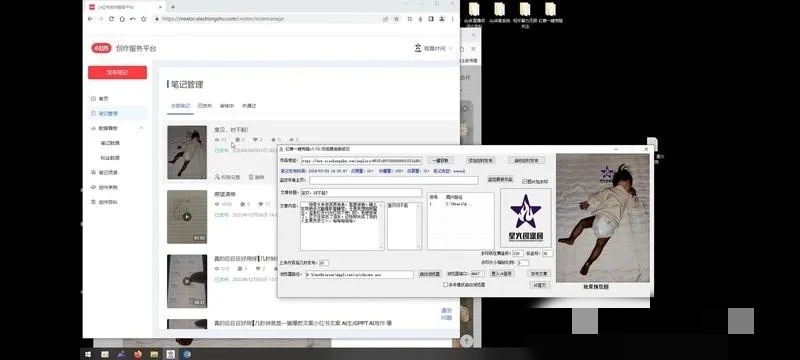Click the browser back arrow
This screenshot has width=800, height=360.
tap(90, 19)
